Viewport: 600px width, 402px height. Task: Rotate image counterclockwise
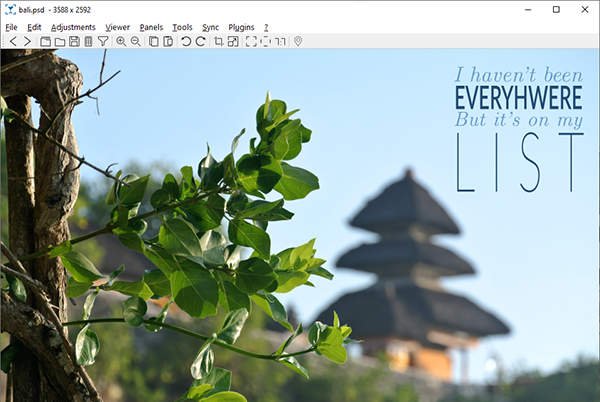(x=186, y=42)
